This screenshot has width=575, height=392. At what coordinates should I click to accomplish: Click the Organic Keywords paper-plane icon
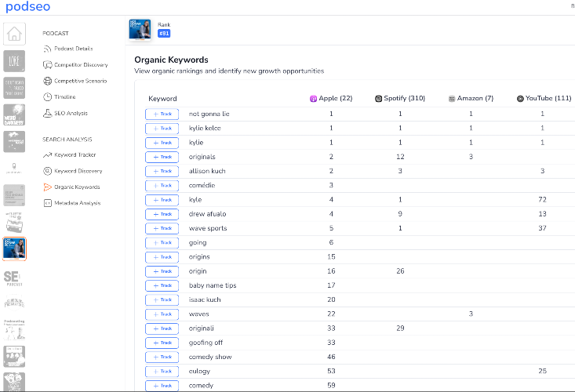click(x=47, y=187)
